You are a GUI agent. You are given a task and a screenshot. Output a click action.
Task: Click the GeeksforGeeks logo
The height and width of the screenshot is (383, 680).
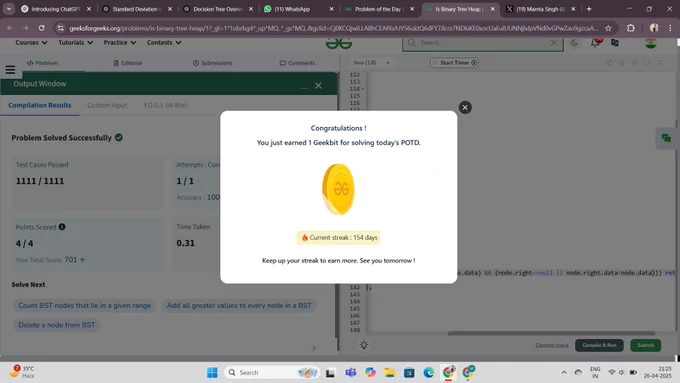[339, 43]
